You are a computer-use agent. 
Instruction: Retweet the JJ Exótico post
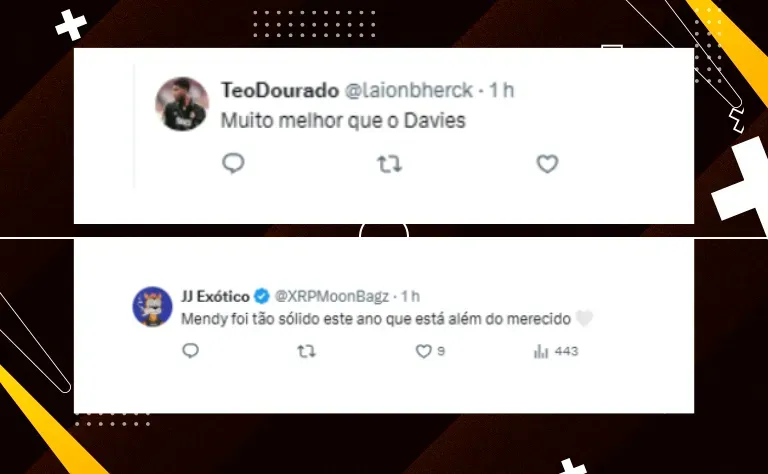tap(307, 351)
